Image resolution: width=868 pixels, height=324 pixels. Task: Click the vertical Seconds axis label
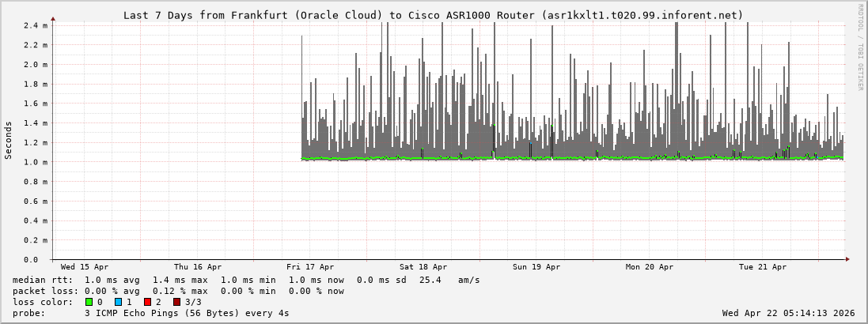click(x=9, y=140)
